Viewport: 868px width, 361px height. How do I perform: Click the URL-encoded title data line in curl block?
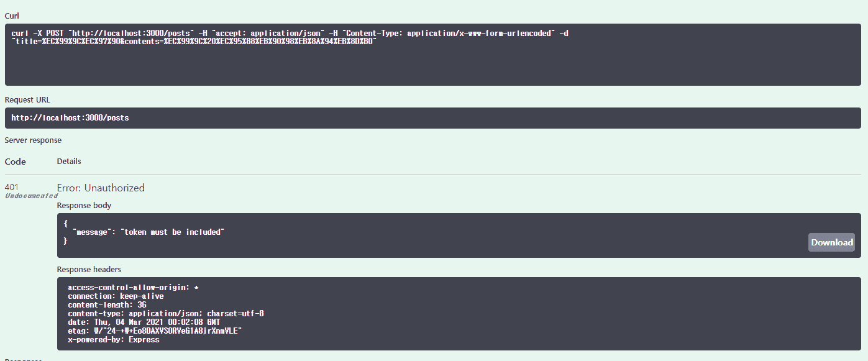tap(194, 42)
